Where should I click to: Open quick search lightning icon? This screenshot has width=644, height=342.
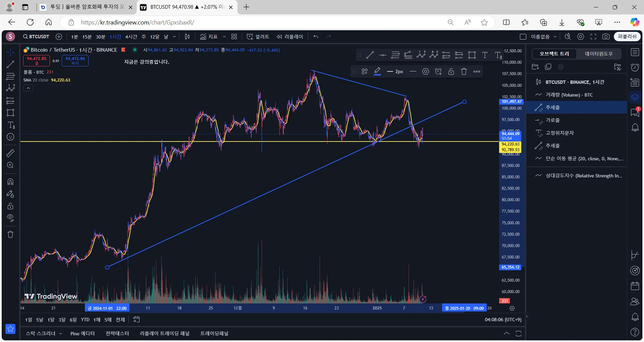568,37
